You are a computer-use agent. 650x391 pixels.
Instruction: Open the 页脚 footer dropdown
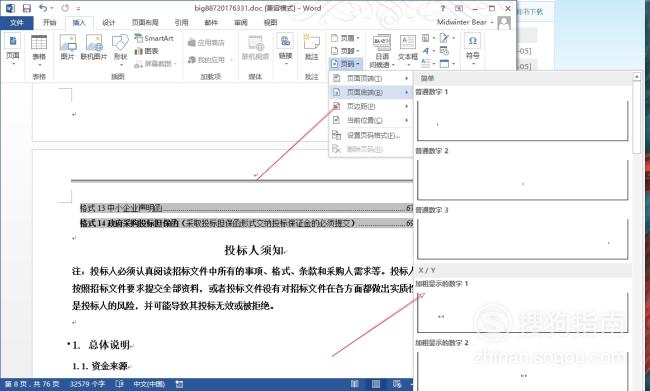click(x=345, y=51)
